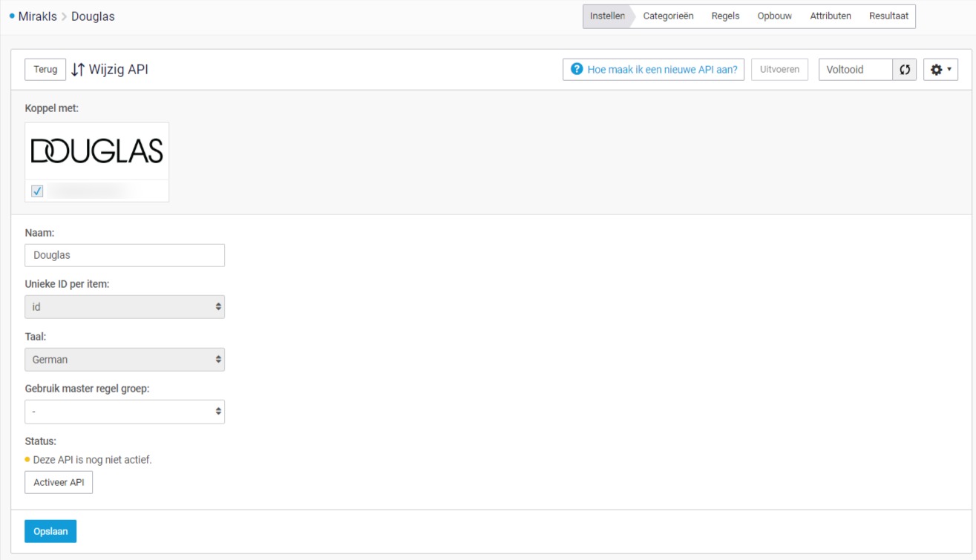Click the Douglas breadcrumb text
This screenshot has width=976, height=560.
coord(93,16)
